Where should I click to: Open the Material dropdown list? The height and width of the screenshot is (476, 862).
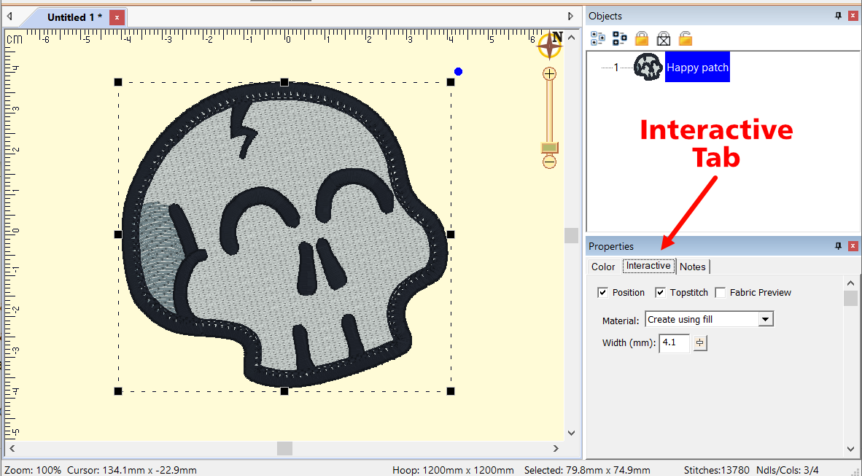766,319
